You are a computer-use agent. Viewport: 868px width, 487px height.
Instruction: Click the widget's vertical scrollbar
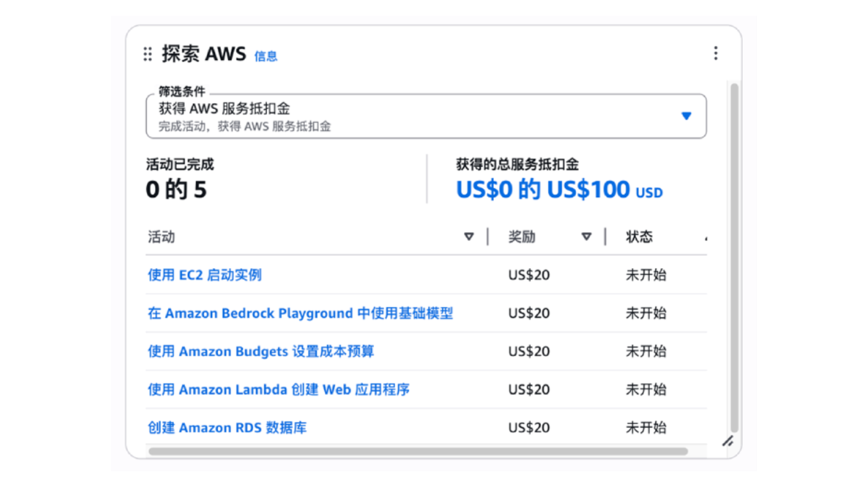click(734, 258)
